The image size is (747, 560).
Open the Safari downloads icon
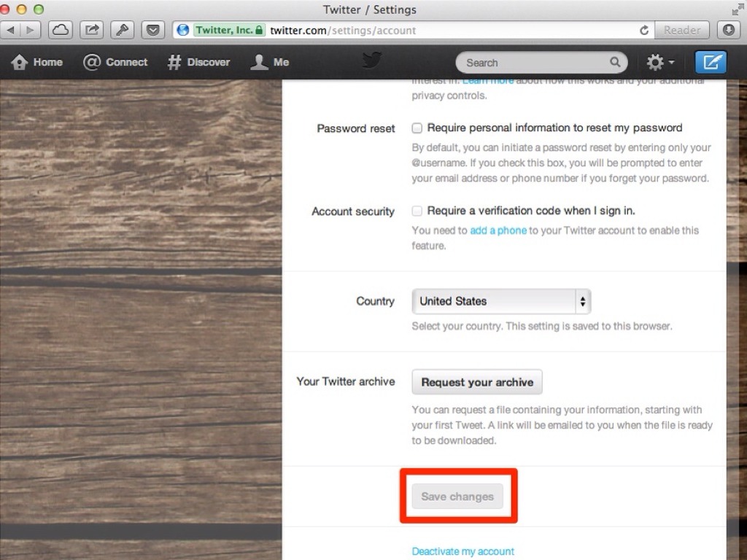[x=728, y=30]
